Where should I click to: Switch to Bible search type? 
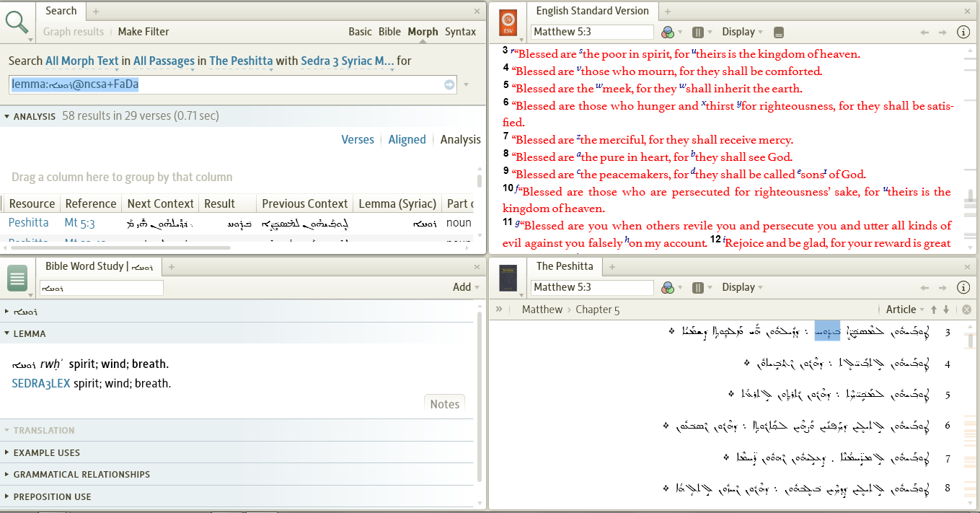[x=389, y=32]
